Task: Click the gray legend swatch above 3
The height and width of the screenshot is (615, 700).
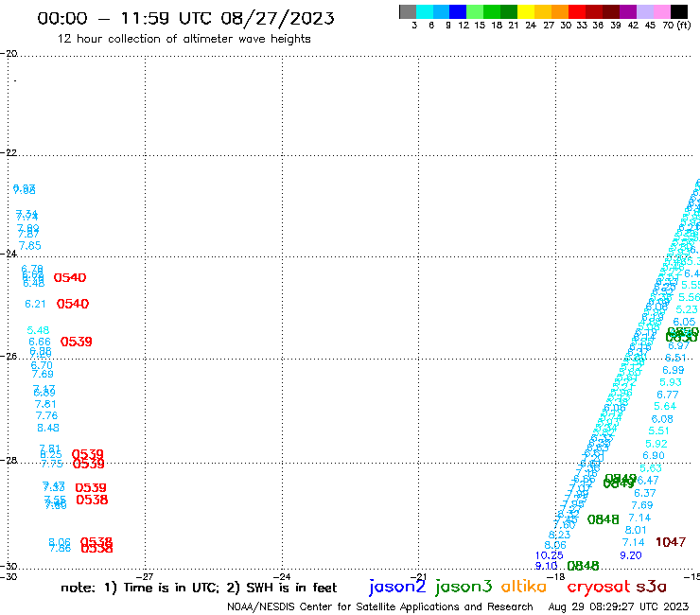Action: pyautogui.click(x=408, y=11)
